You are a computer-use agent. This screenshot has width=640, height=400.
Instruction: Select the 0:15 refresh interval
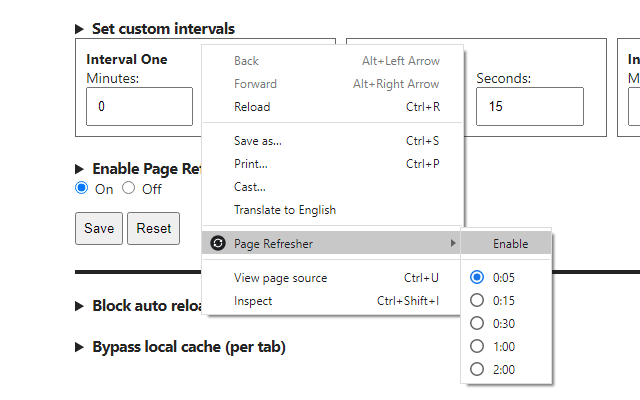pos(477,300)
